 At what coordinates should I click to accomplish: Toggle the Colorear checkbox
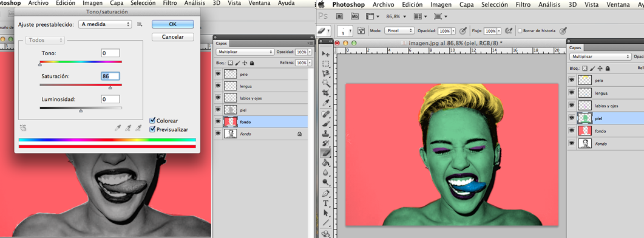tap(153, 120)
